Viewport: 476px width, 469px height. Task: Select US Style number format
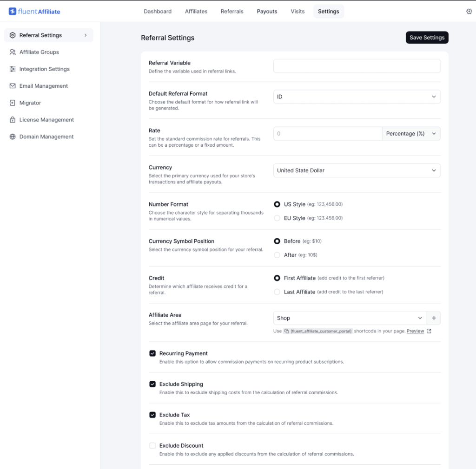tap(277, 204)
